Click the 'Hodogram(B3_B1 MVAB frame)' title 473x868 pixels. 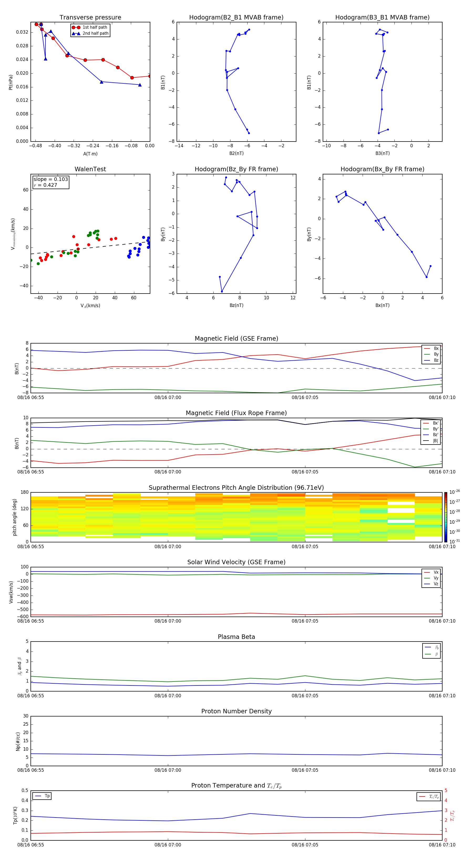[382, 18]
